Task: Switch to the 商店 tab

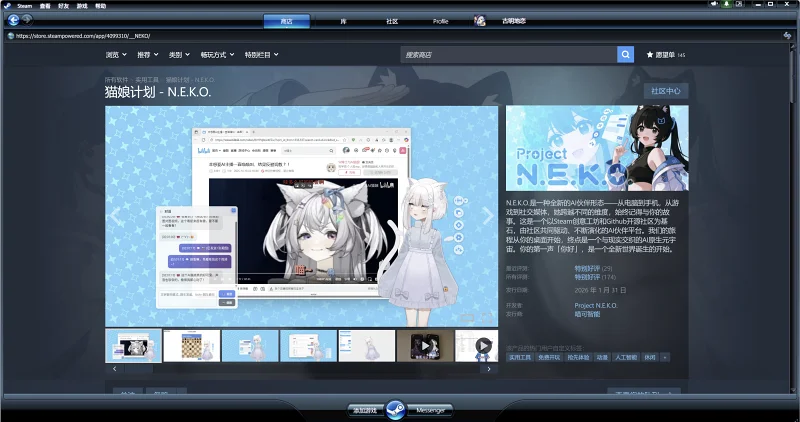Action: 287,21
